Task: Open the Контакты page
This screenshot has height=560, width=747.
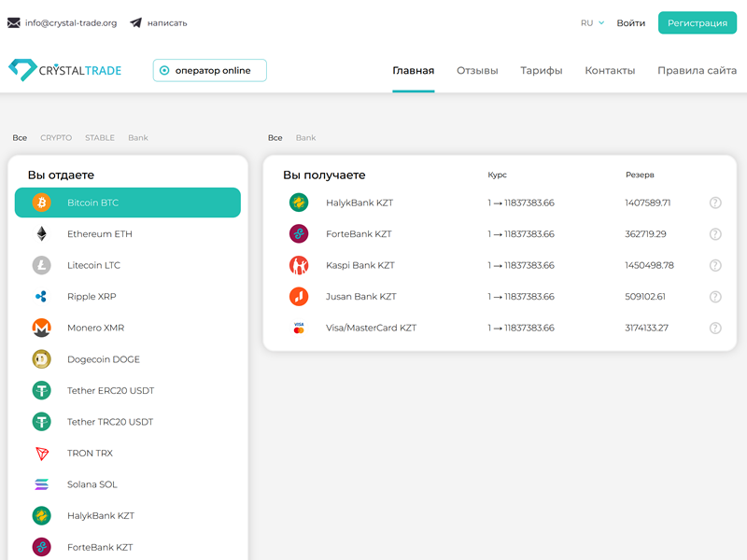Action: coord(610,71)
